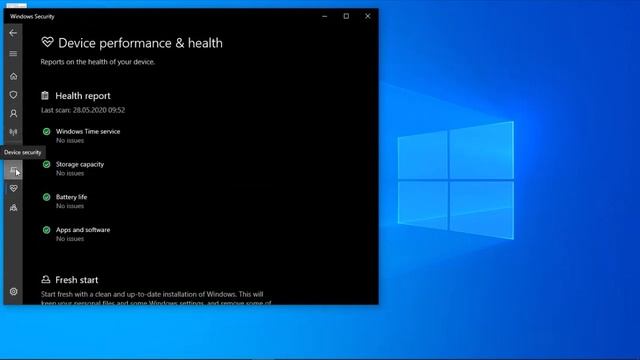Click the Last scan date text

pos(83,110)
